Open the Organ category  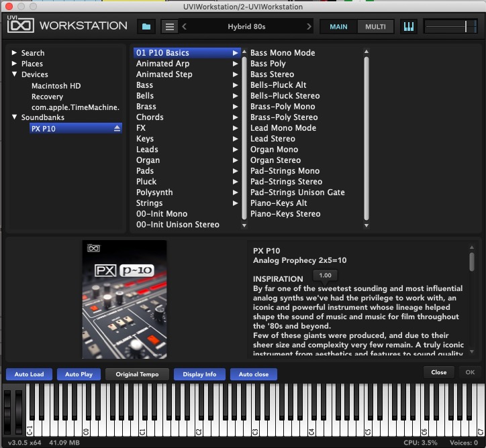[x=187, y=160]
